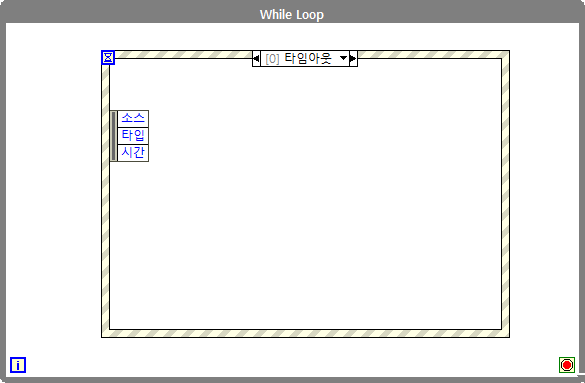Click the event timeout hourglass terminal
This screenshot has width=585, height=383.
(108, 57)
